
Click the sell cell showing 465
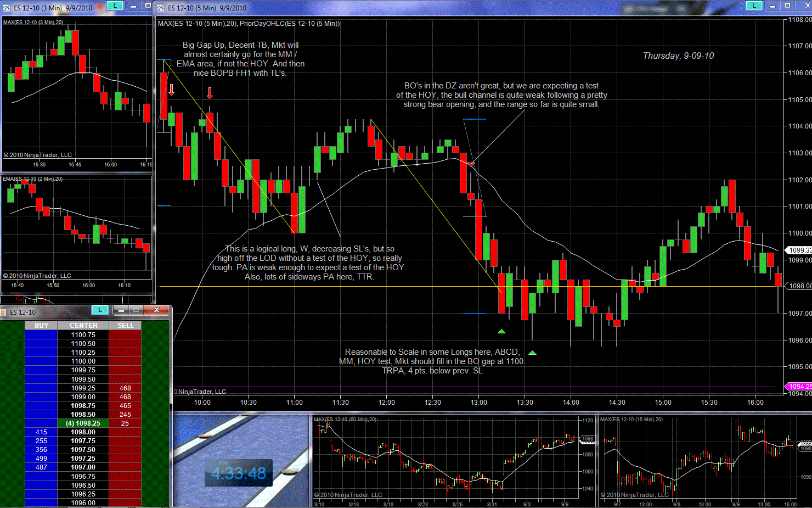[x=125, y=406]
